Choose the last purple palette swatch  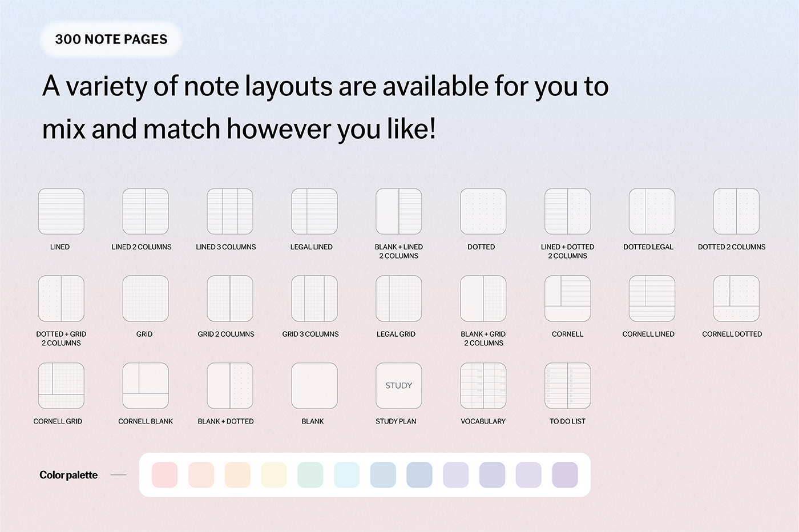(x=565, y=475)
